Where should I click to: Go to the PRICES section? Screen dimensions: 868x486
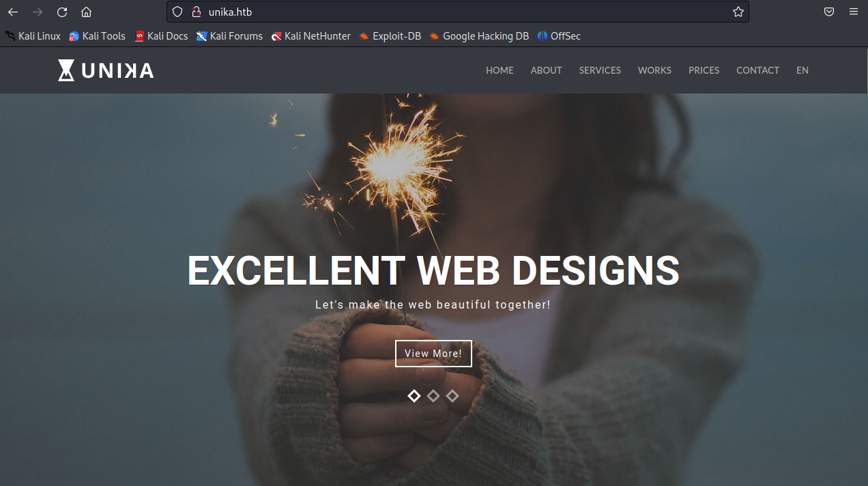coord(704,70)
